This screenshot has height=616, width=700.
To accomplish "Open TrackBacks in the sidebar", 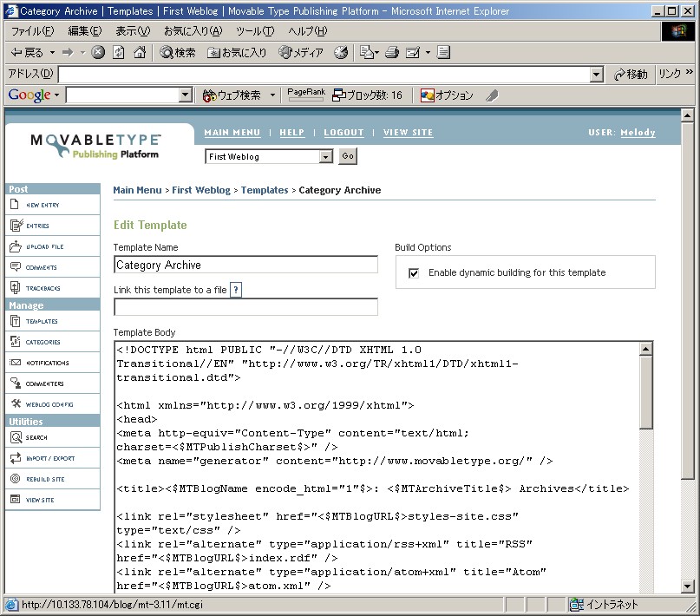I will [x=16, y=288].
